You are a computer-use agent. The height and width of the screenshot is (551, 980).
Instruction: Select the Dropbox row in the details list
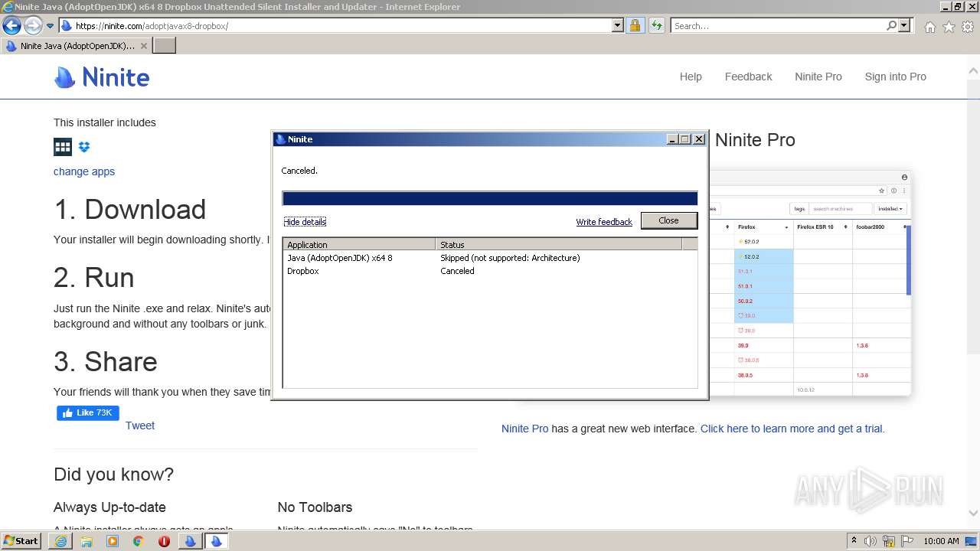click(x=490, y=271)
